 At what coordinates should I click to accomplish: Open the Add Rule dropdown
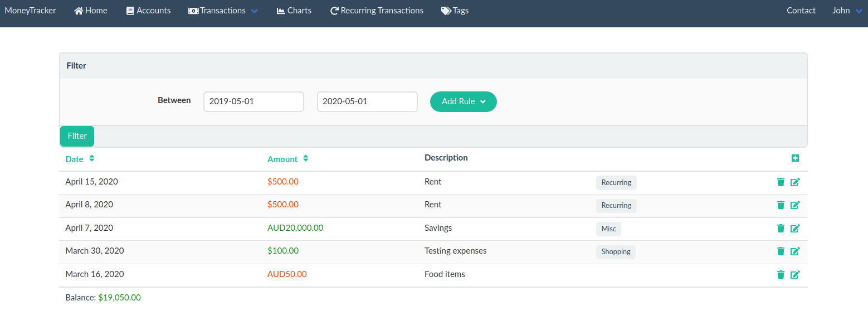coord(464,101)
